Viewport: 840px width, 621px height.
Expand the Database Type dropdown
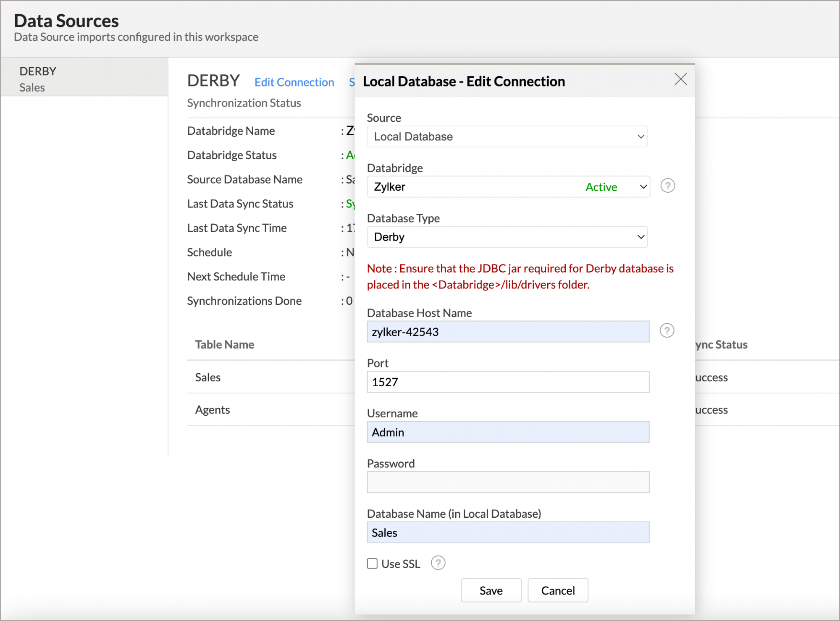pos(507,236)
